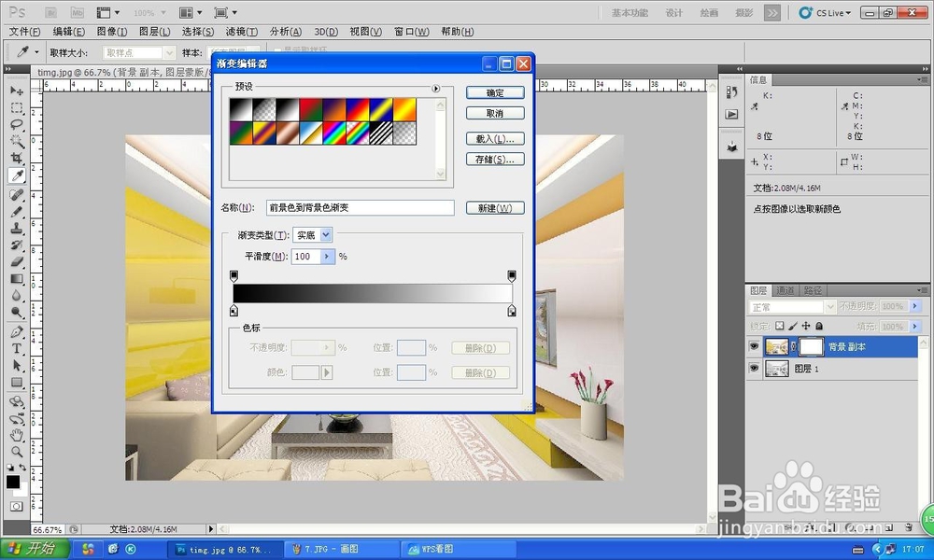The image size is (934, 560).
Task: Open the 文件(F) menu
Action: coord(24,32)
